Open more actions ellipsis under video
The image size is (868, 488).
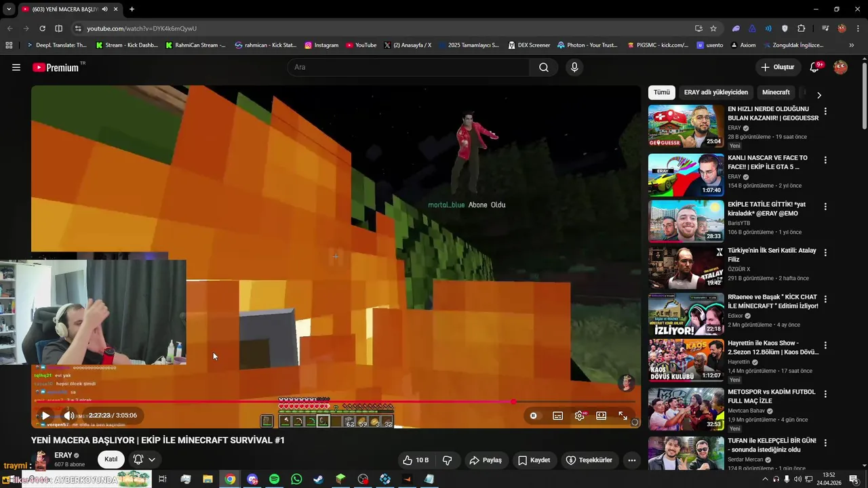click(631, 460)
